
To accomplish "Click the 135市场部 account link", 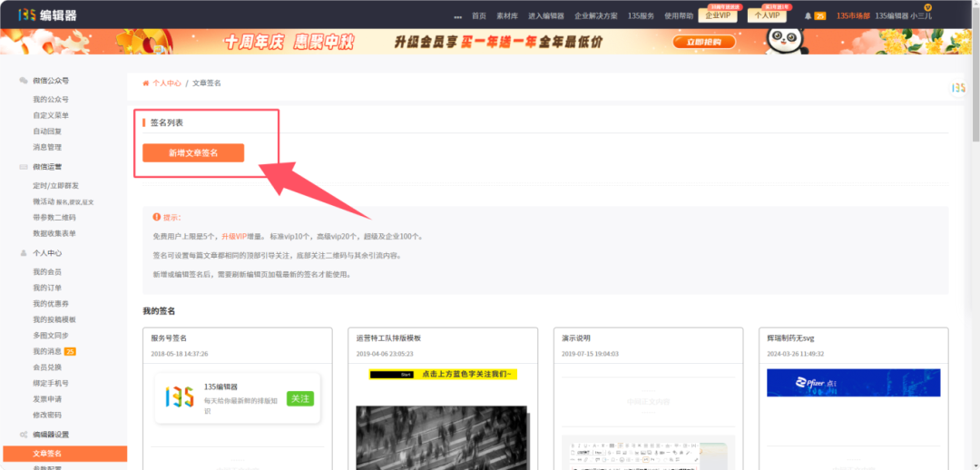I will click(853, 16).
